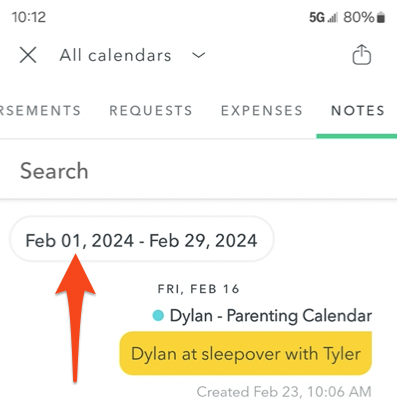Open the All calendars selector label
Image resolution: width=397 pixels, height=406 pixels.
point(115,55)
